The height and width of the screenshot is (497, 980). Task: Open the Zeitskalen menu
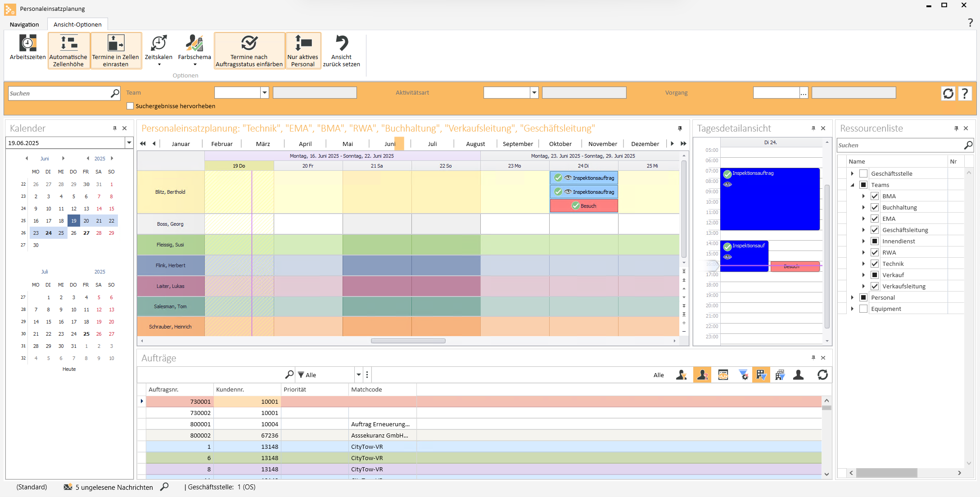coord(158,50)
